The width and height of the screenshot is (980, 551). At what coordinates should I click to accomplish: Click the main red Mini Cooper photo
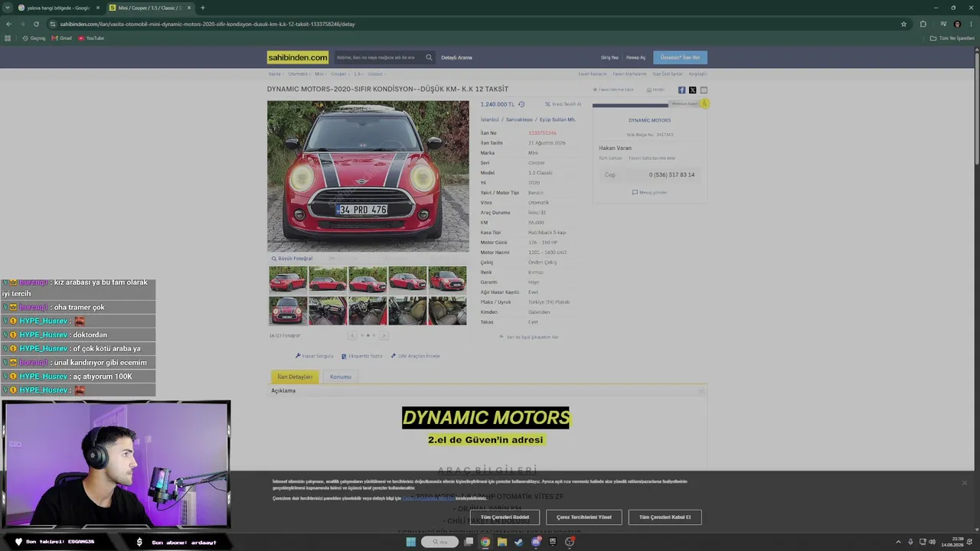tap(368, 176)
